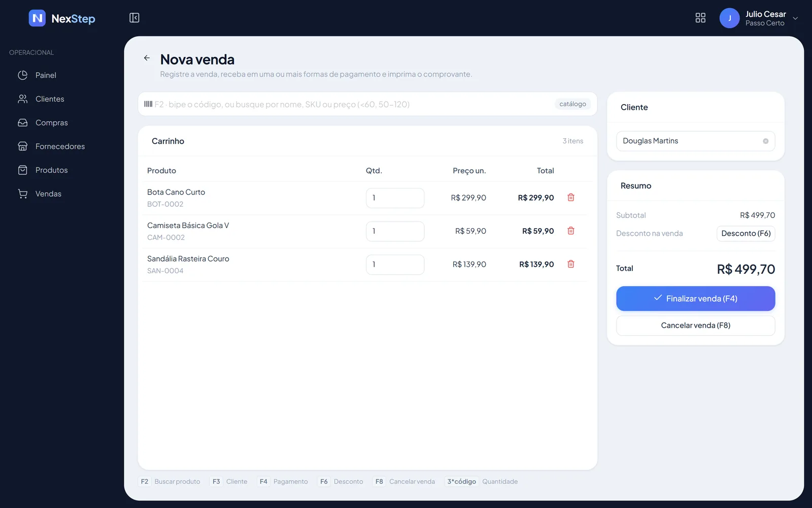Click the Camiseta Básica Gola V name
The image size is (812, 508).
188,226
